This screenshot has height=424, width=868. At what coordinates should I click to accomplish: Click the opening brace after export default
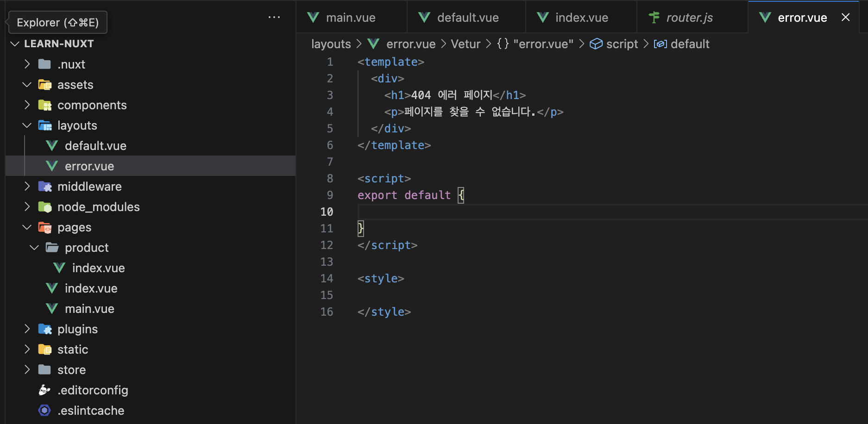[461, 195]
